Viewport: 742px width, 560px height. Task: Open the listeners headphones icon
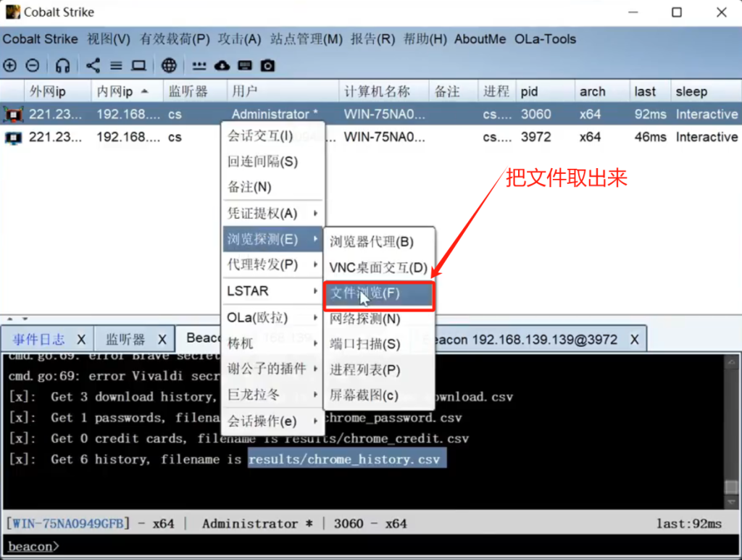[62, 65]
